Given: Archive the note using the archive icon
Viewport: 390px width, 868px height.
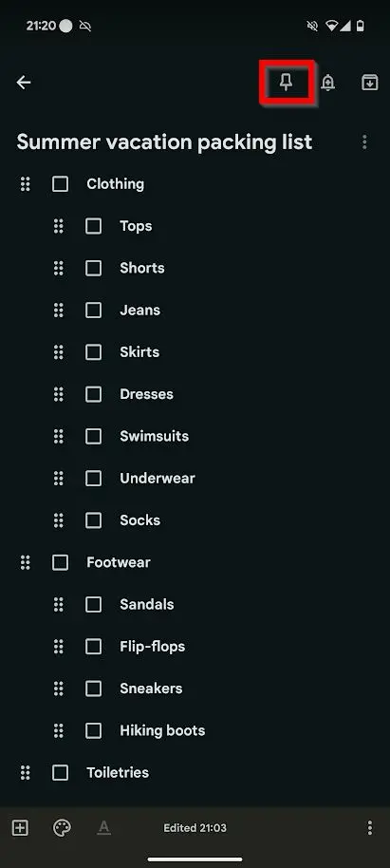Looking at the screenshot, I should [x=369, y=83].
